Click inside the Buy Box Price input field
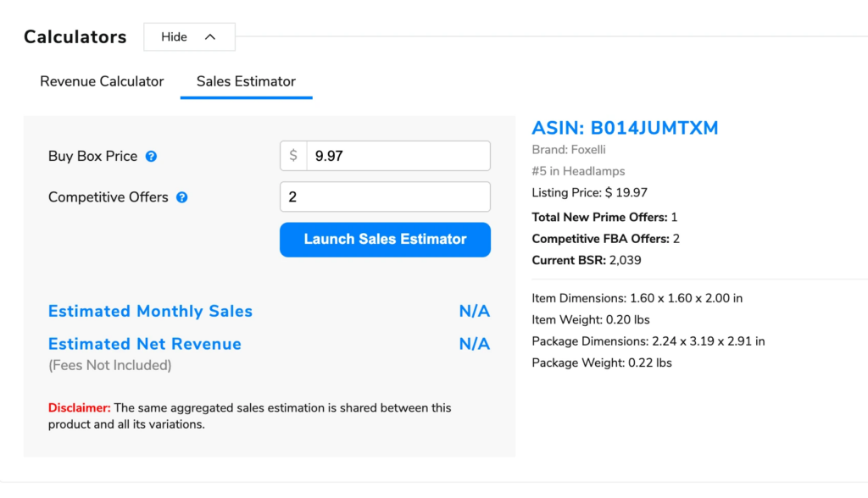This screenshot has height=498, width=868. 398,155
